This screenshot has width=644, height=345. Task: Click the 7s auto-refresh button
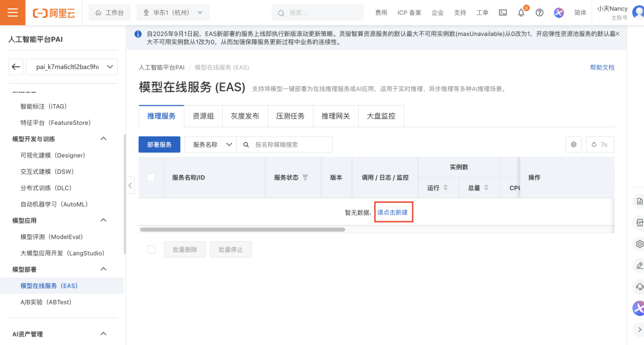point(600,145)
